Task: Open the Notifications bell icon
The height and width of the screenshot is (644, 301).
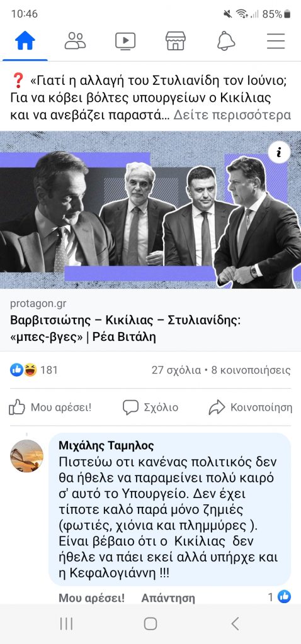Action: point(225,41)
